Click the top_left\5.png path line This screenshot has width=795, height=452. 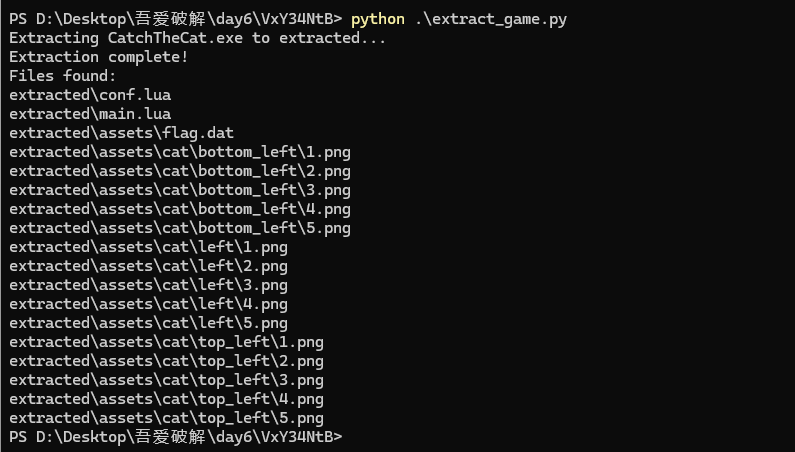tap(167, 418)
